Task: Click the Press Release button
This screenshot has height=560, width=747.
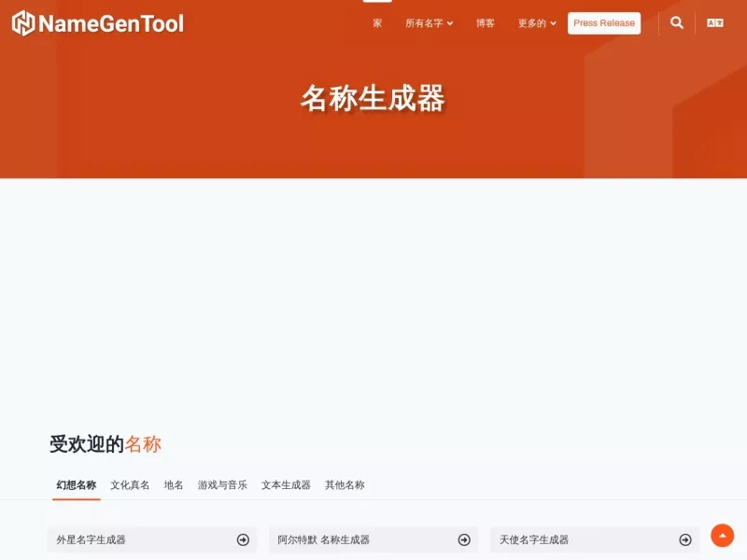Action: (x=604, y=22)
